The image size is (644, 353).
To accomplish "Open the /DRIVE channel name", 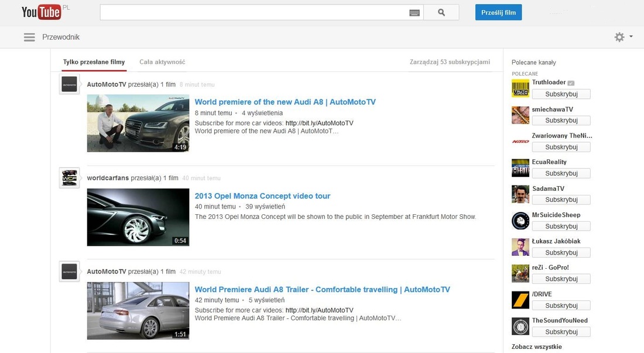I will (x=542, y=294).
